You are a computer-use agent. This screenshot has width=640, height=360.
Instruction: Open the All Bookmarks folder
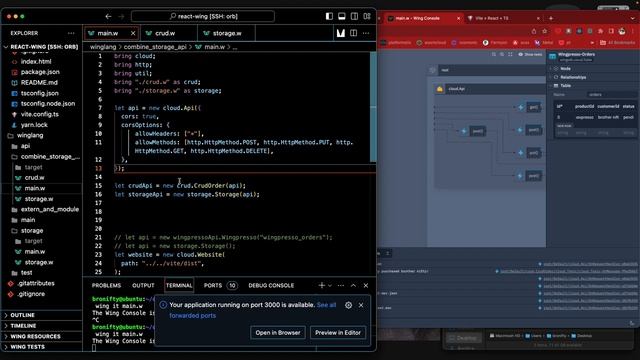[617, 42]
